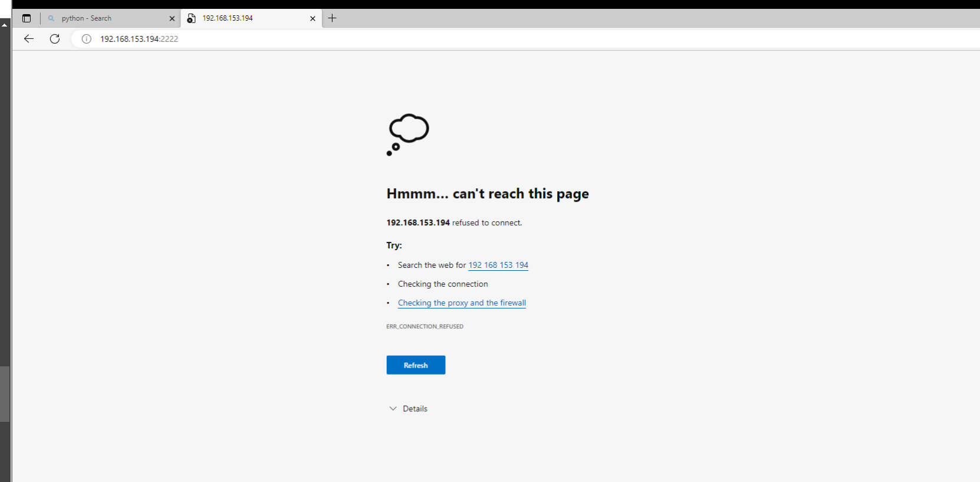Expand the Details section
This screenshot has width=980, height=482.
click(x=408, y=409)
